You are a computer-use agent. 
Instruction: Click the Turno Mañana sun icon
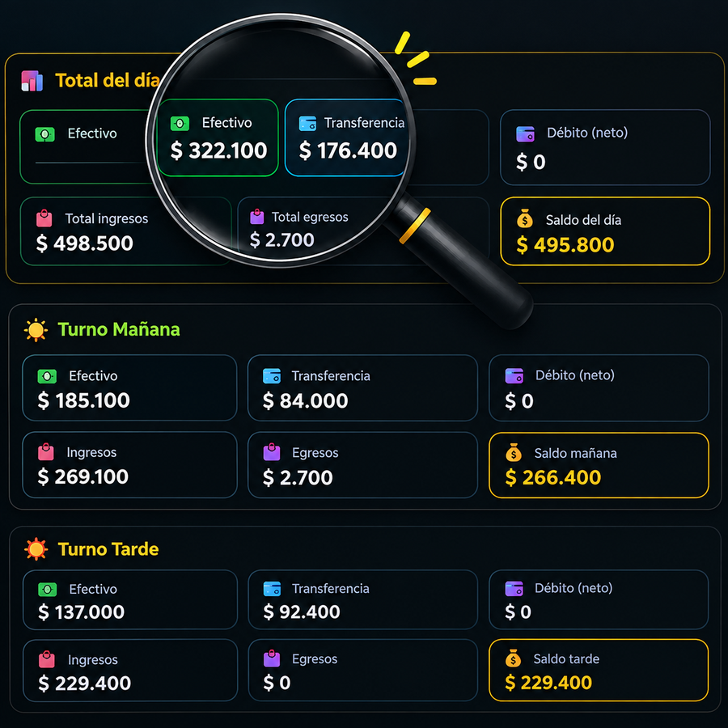(36, 330)
